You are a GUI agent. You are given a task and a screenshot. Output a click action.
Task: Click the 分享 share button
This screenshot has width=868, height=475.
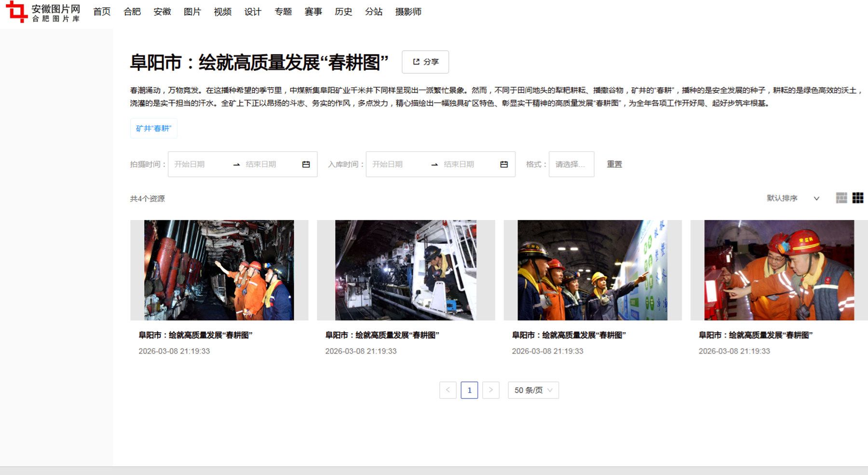pyautogui.click(x=425, y=62)
